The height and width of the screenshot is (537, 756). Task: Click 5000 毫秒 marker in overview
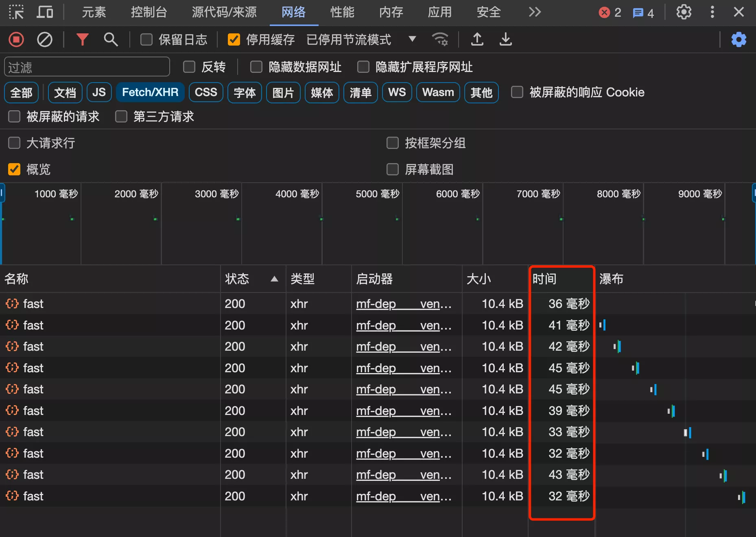tap(377, 194)
